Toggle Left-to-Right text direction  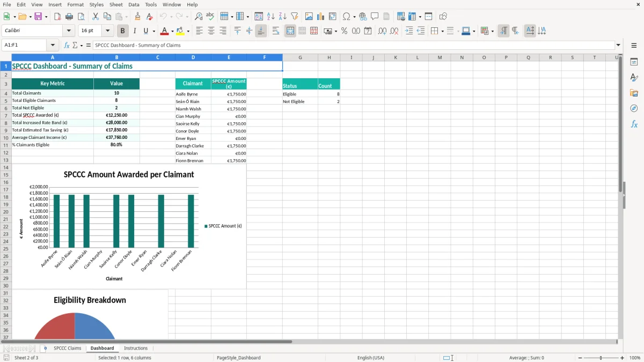click(x=503, y=31)
